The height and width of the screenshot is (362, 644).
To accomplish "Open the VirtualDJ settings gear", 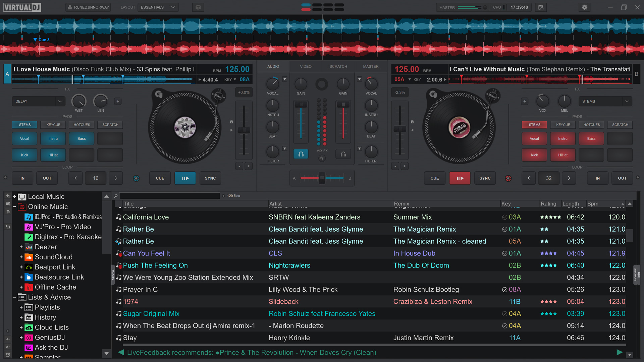I will (x=584, y=7).
